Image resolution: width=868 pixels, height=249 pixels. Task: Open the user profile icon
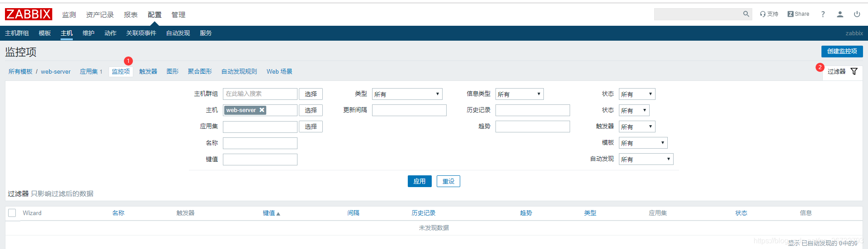coord(840,14)
